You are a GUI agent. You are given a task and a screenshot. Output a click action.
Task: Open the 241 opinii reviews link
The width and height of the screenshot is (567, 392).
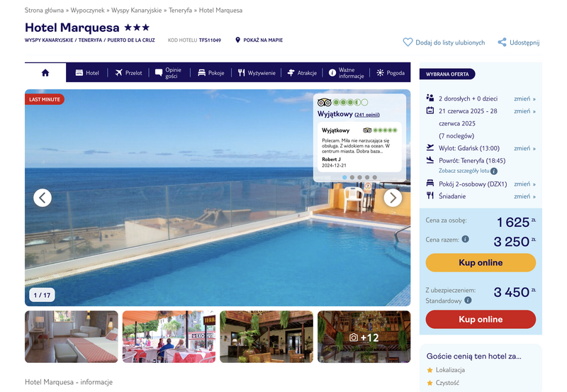tap(367, 115)
